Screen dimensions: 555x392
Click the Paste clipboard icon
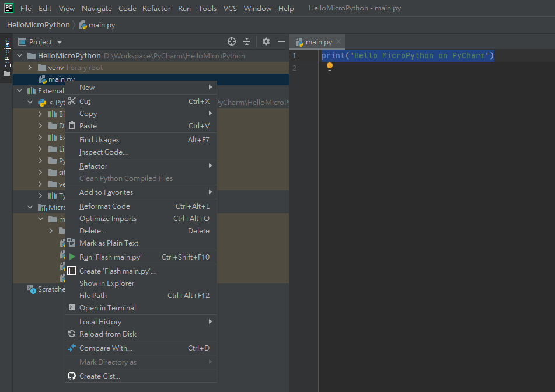[x=72, y=125]
